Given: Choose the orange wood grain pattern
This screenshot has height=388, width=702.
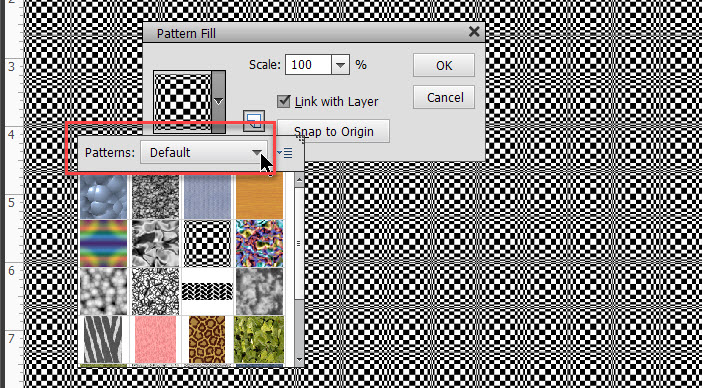Looking at the screenshot, I should 260,196.
